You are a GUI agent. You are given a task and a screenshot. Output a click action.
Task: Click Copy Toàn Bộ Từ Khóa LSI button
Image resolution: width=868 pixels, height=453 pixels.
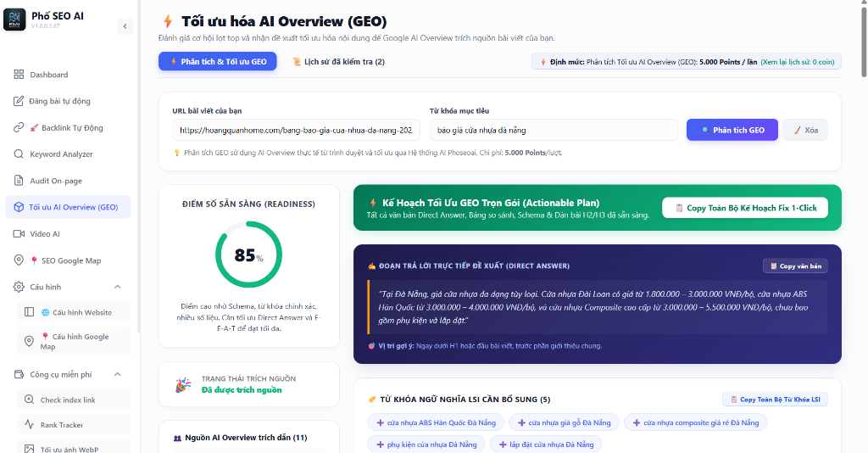point(775,400)
